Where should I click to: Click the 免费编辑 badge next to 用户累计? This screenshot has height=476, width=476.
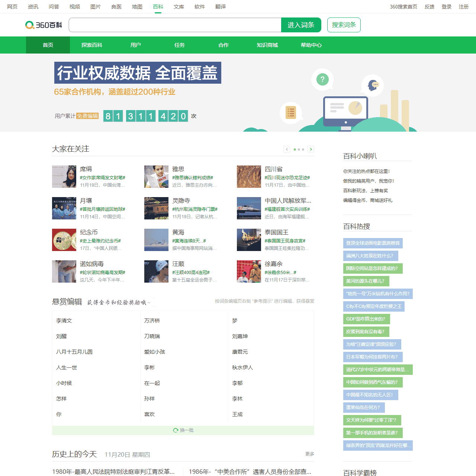pos(87,116)
